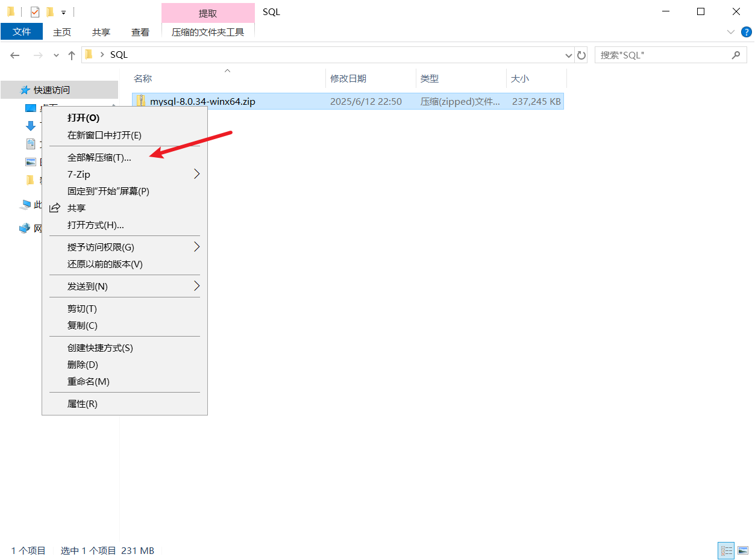Image resolution: width=755 pixels, height=560 pixels.
Task: Choose 全部解压缩(T)... from context menu
Action: click(99, 157)
